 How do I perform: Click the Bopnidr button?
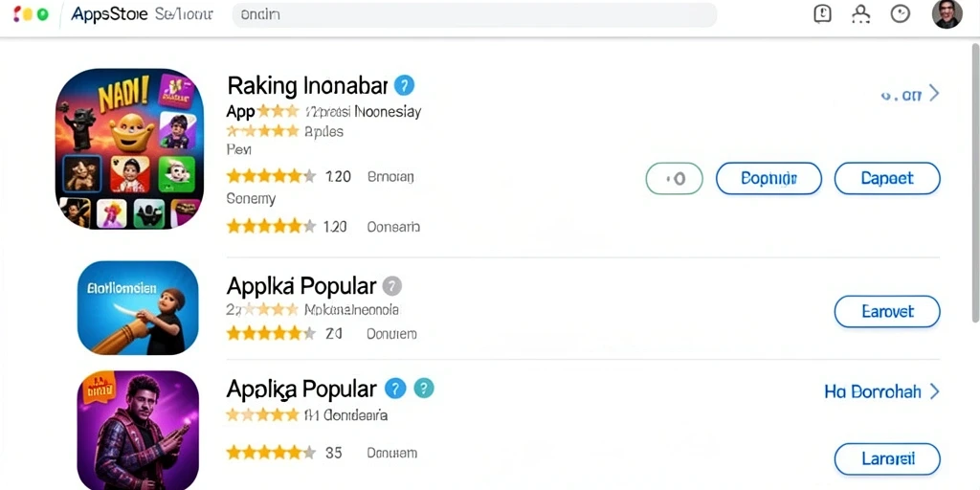tap(768, 179)
